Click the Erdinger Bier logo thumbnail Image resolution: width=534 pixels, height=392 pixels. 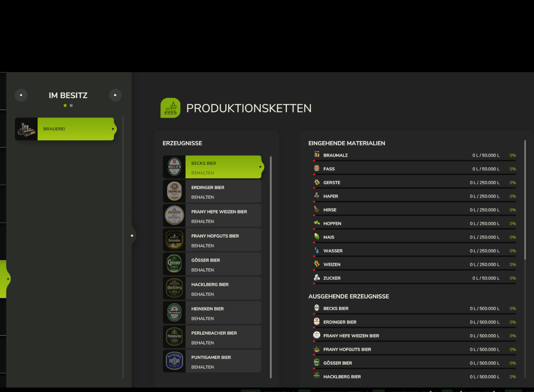[174, 191]
